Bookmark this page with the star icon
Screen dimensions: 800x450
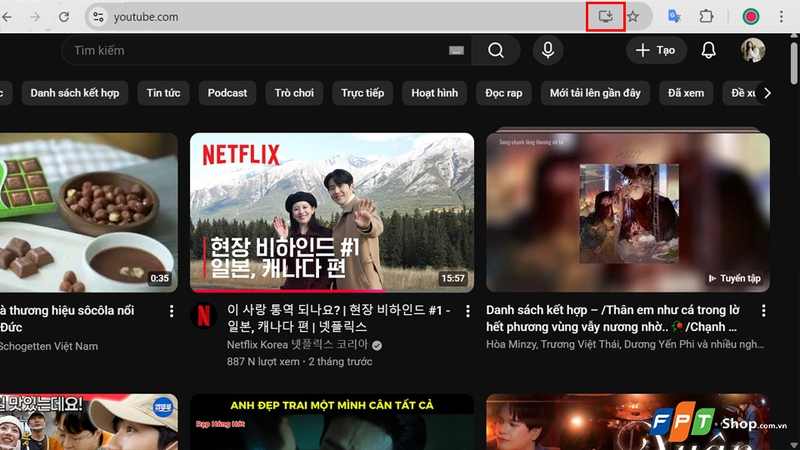(633, 16)
